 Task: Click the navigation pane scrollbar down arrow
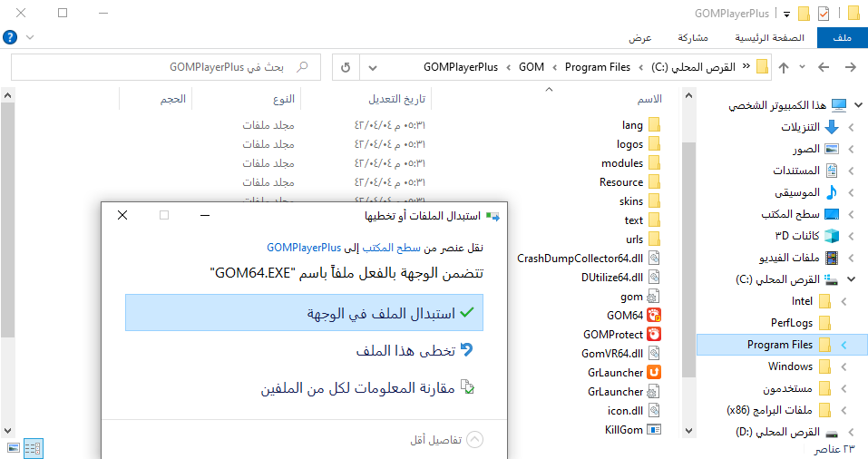tap(688, 430)
